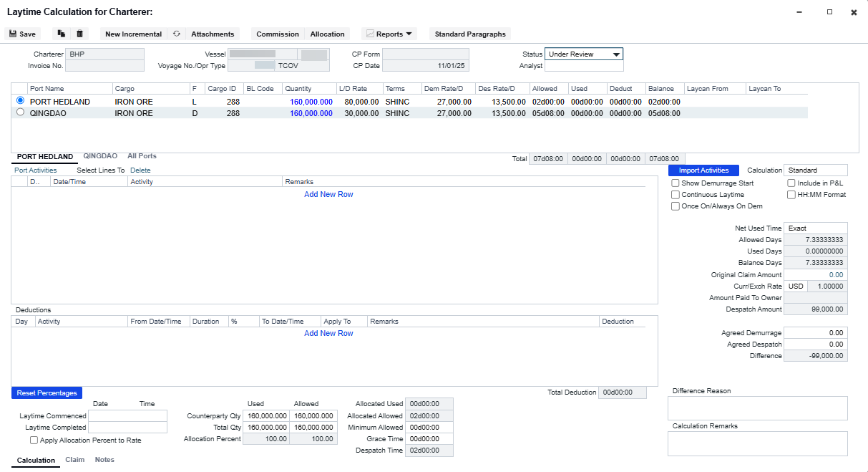The height and width of the screenshot is (472, 868).
Task: Click the copy calculation icon
Action: coord(62,34)
